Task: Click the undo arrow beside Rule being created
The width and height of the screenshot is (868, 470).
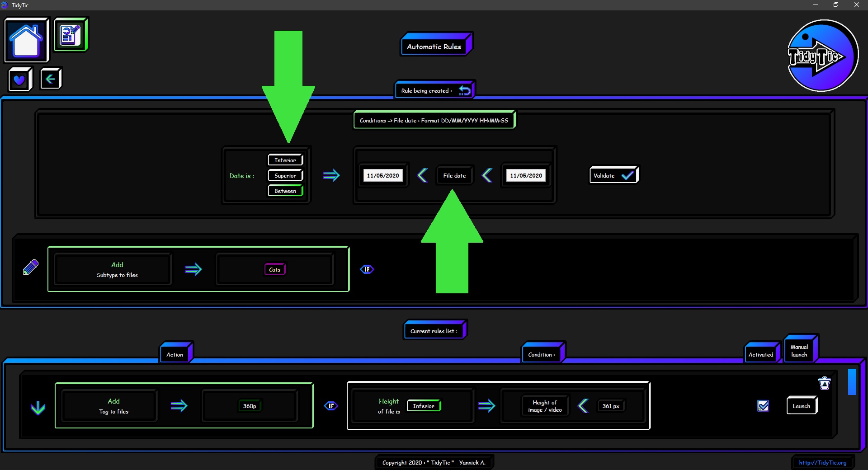Action: [x=465, y=90]
